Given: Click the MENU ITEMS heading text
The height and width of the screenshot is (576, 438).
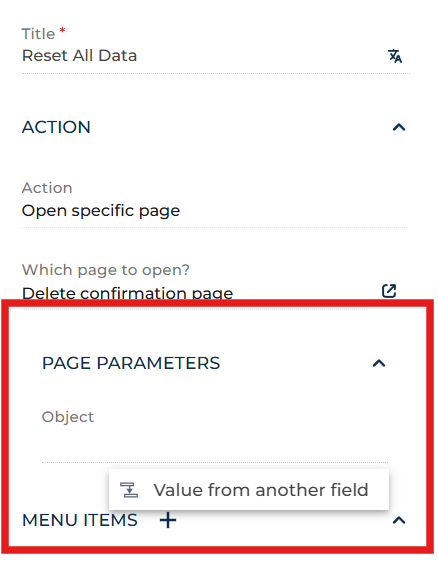Looking at the screenshot, I should tap(80, 520).
